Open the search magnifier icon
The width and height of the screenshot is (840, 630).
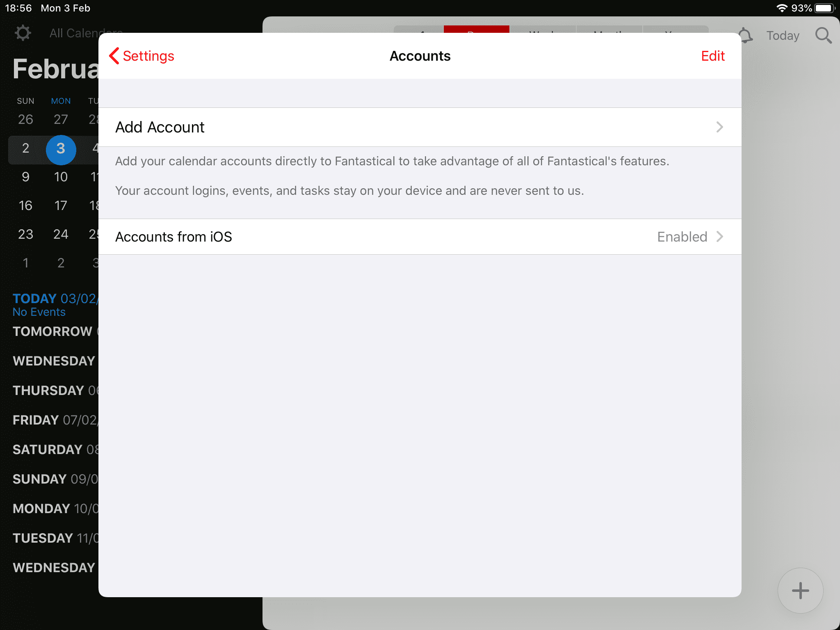point(824,36)
